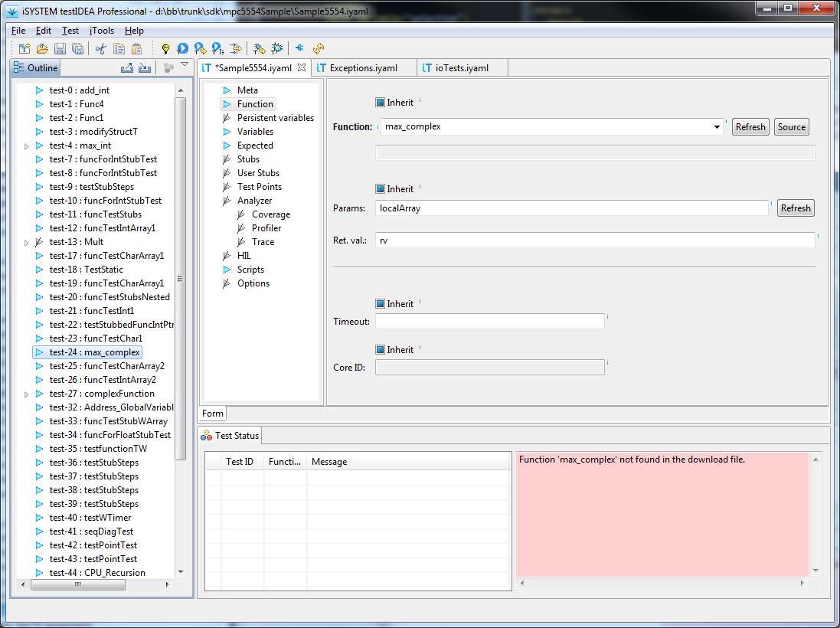Select the Meta section in the editor tree

tap(247, 90)
